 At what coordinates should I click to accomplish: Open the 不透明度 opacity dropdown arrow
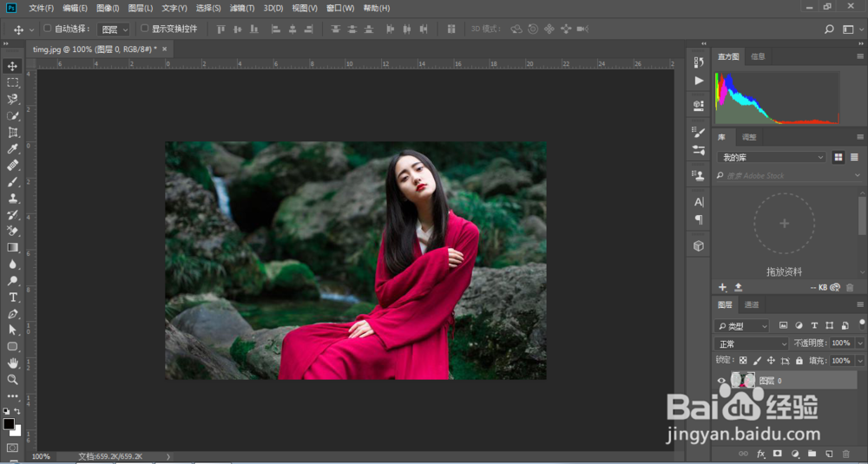pyautogui.click(x=859, y=343)
